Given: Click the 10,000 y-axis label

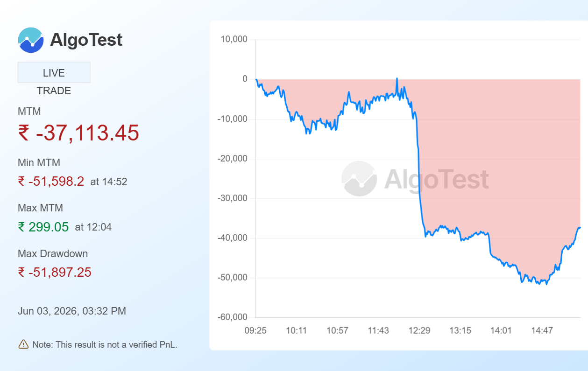Looking at the screenshot, I should 234,39.
